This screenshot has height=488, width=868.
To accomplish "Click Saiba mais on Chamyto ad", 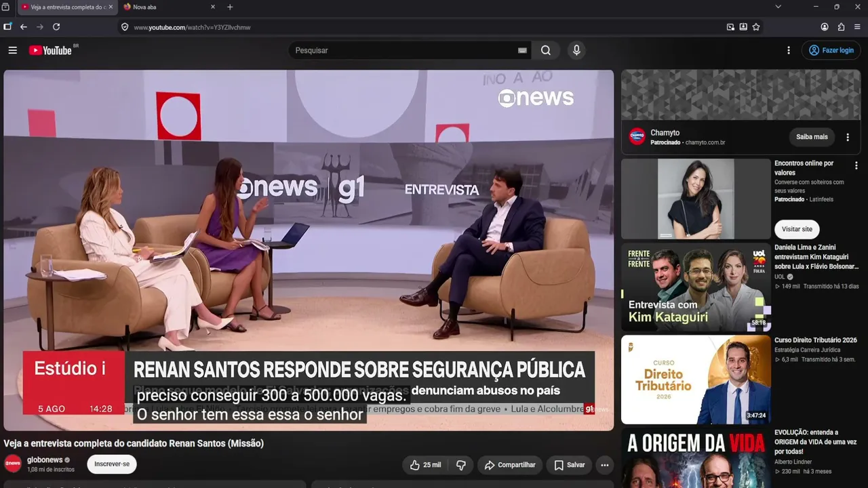I will click(x=812, y=137).
